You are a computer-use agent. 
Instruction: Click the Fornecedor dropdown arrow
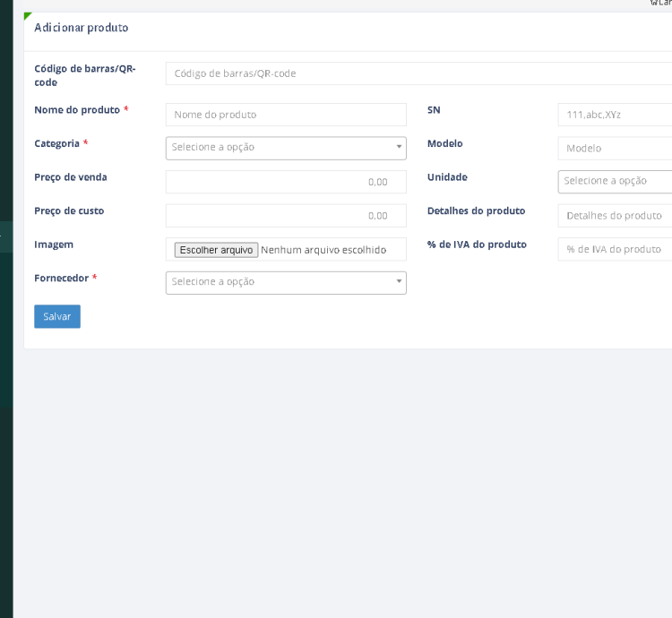(399, 282)
